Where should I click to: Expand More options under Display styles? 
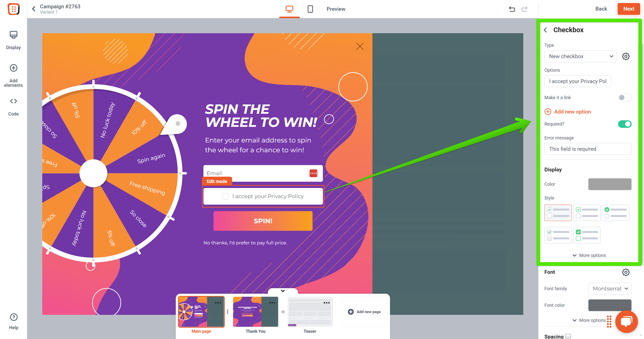point(589,255)
